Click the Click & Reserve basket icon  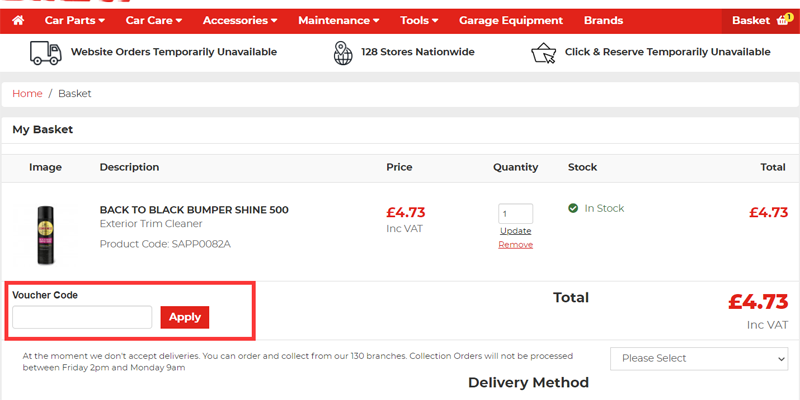[x=543, y=53]
